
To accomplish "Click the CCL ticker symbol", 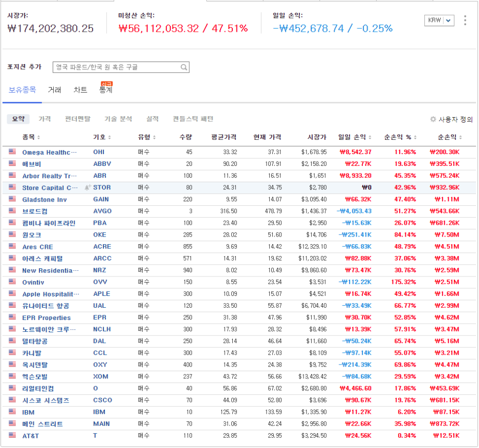I will click(x=100, y=353).
